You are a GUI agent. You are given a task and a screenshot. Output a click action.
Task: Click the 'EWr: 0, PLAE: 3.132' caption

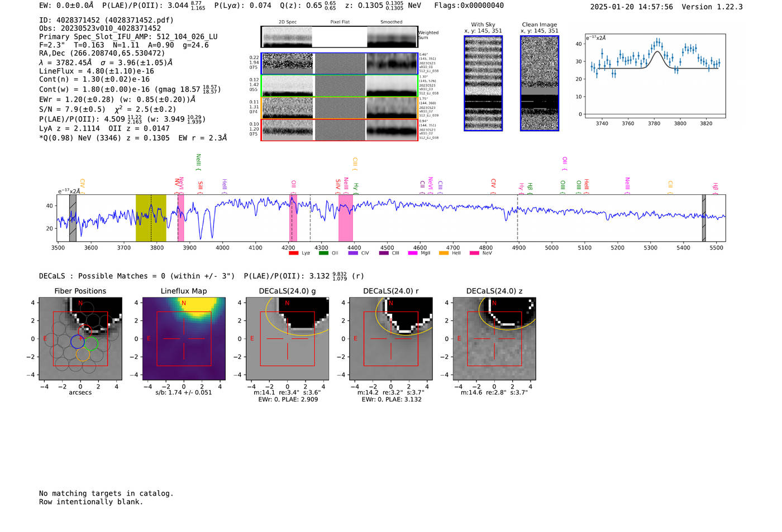391,400
